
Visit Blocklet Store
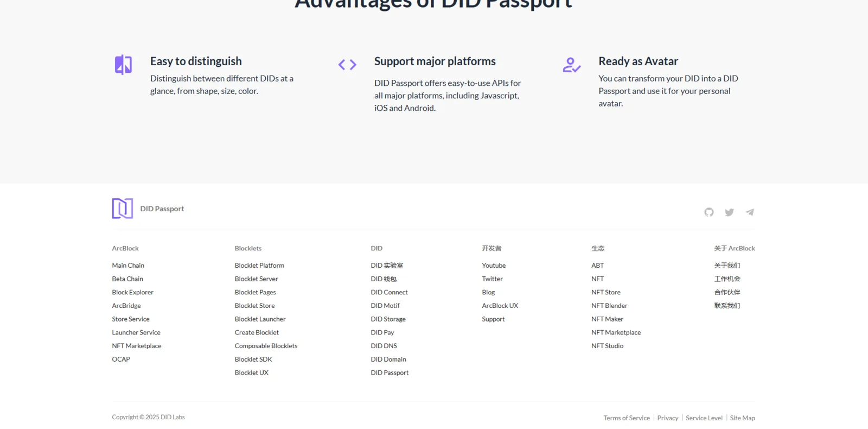(254, 306)
